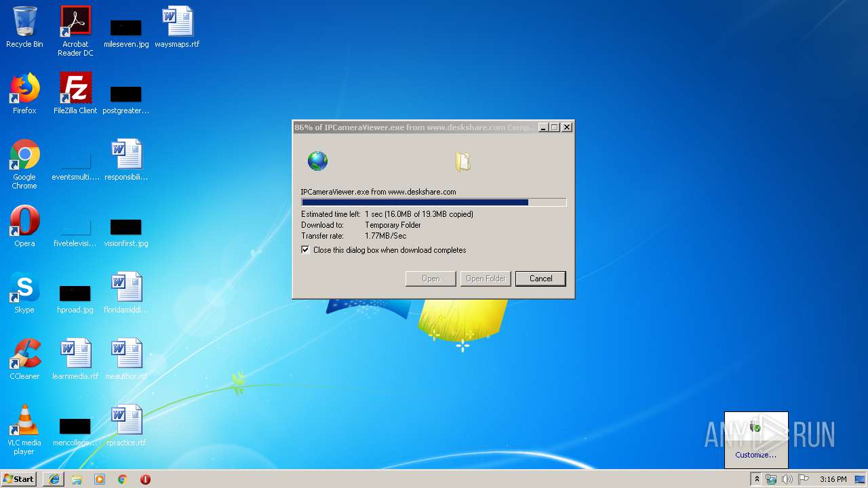Close the download dialog window

(x=567, y=127)
